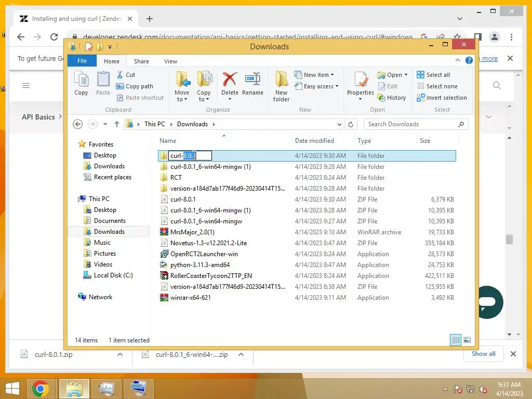Reload the Chrome page
Viewport: 532px width, 399px height.
(54, 37)
